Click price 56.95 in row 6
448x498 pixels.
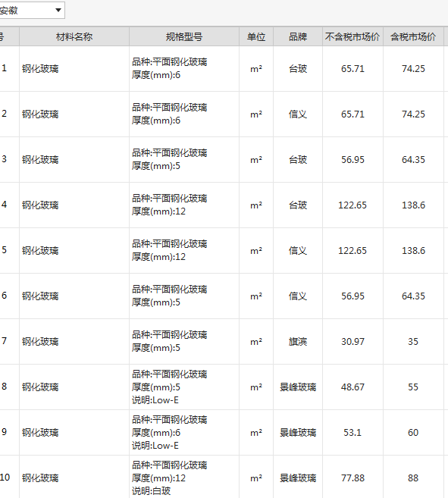point(352,296)
